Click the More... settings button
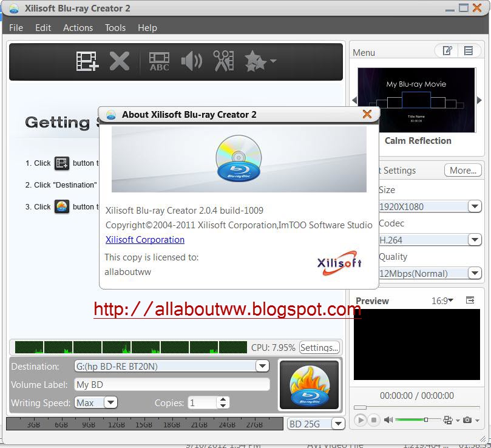Screen dimensions: 491x448 click(x=463, y=171)
